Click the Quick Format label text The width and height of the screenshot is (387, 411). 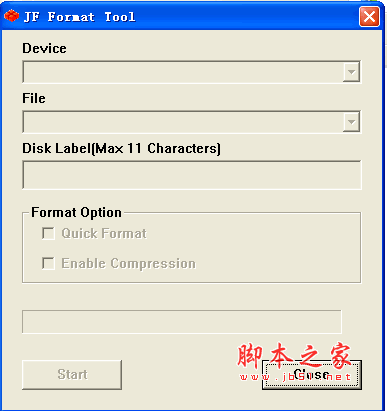[104, 233]
